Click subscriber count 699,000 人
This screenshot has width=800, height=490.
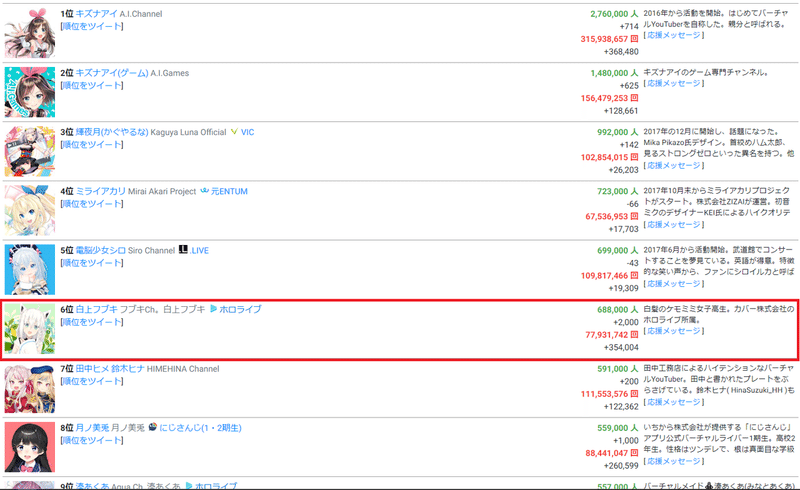[x=618, y=251]
